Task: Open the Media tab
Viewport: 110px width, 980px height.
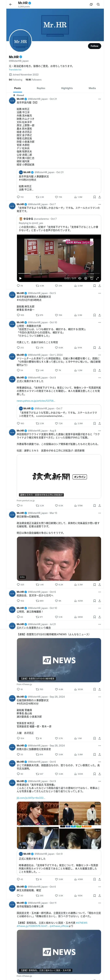Action: 92,88
